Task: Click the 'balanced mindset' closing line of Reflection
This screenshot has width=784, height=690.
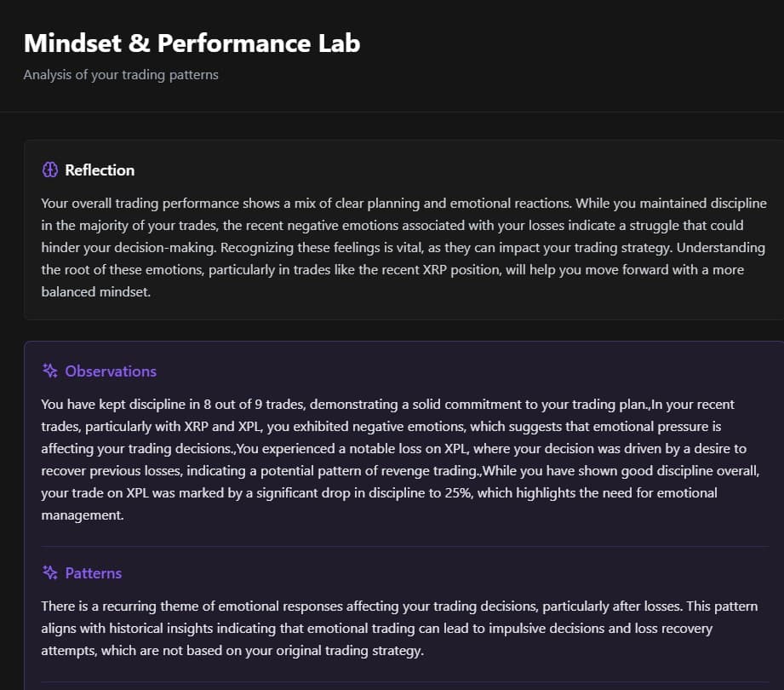Action: [94, 292]
